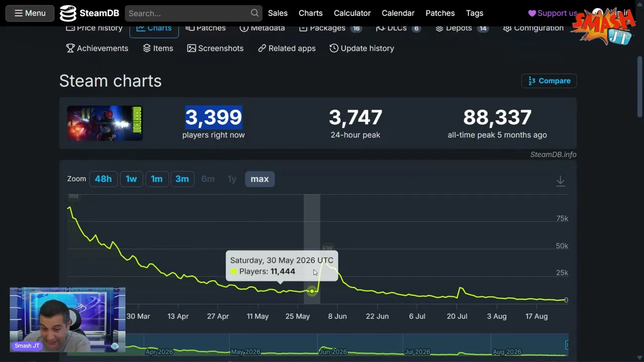Click the 3 Aug x-axis label
This screenshot has height=362, width=644.
pos(497,316)
